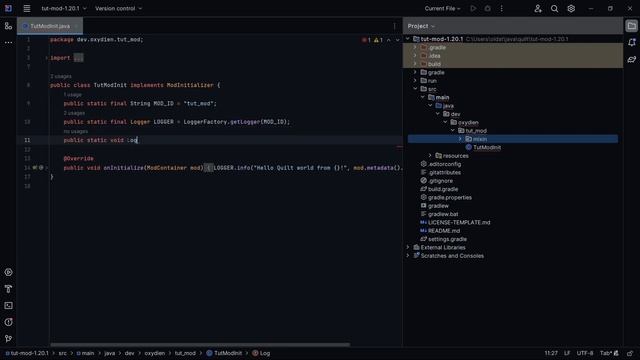Click the editor horizontal scrollbar
Screen dimensions: 640x360
coord(200,344)
